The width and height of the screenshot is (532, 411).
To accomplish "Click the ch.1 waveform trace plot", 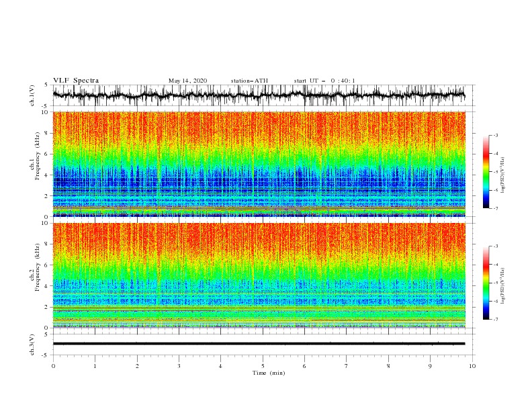I will [x=259, y=95].
